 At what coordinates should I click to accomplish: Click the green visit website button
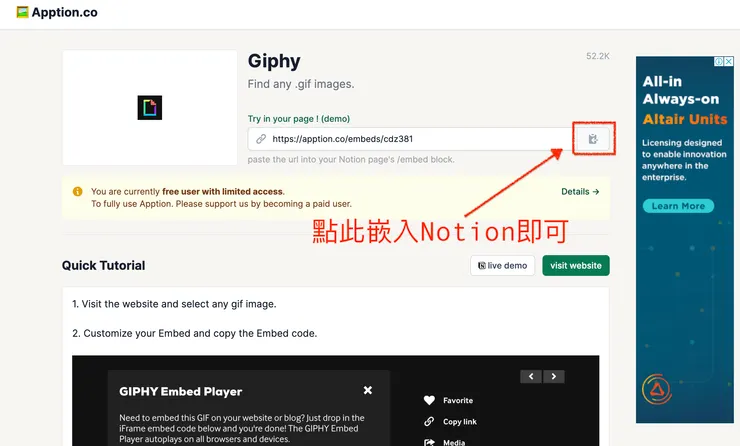576,266
